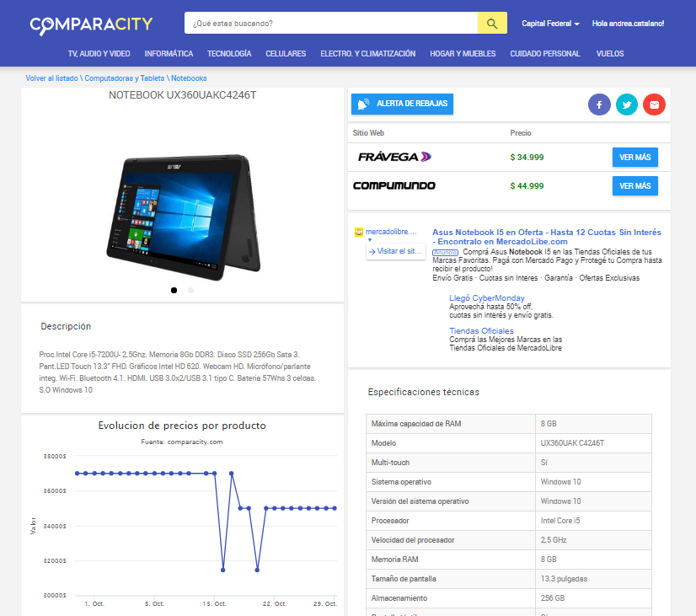This screenshot has width=696, height=616.
Task: Click the chart peak point after 15. Oct.
Action: point(231,474)
